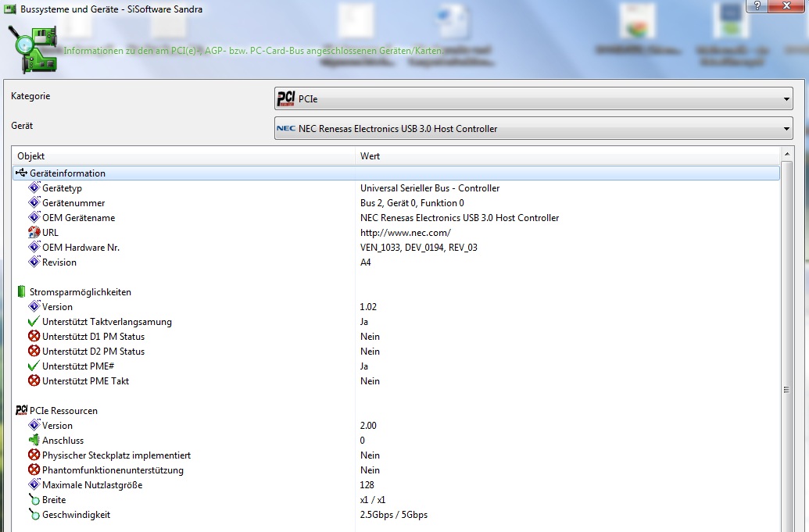
Task: Click red X icon beside Unterstützt D2 PM Status
Action: pos(34,351)
